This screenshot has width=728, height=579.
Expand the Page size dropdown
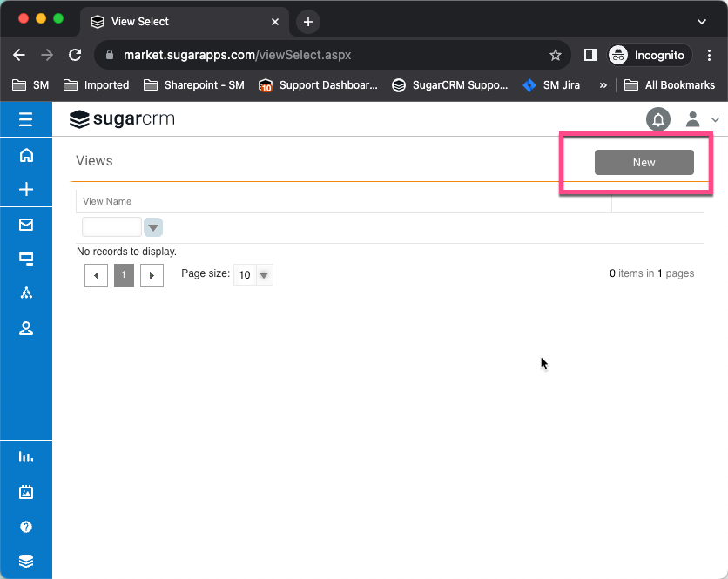coord(265,275)
